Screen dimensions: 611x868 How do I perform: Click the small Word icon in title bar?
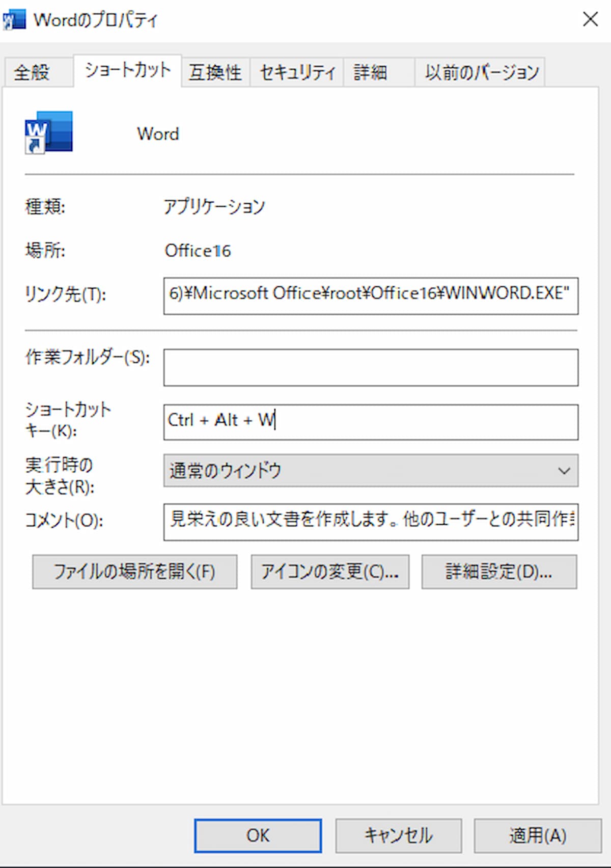click(x=13, y=20)
